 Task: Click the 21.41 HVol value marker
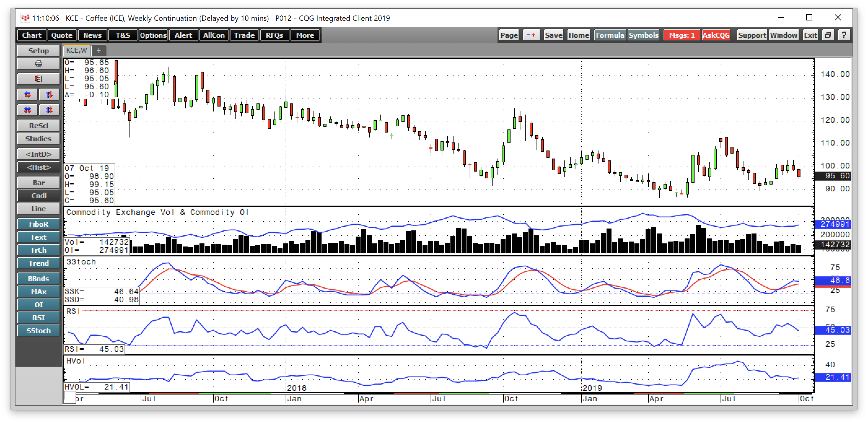pyautogui.click(x=833, y=377)
